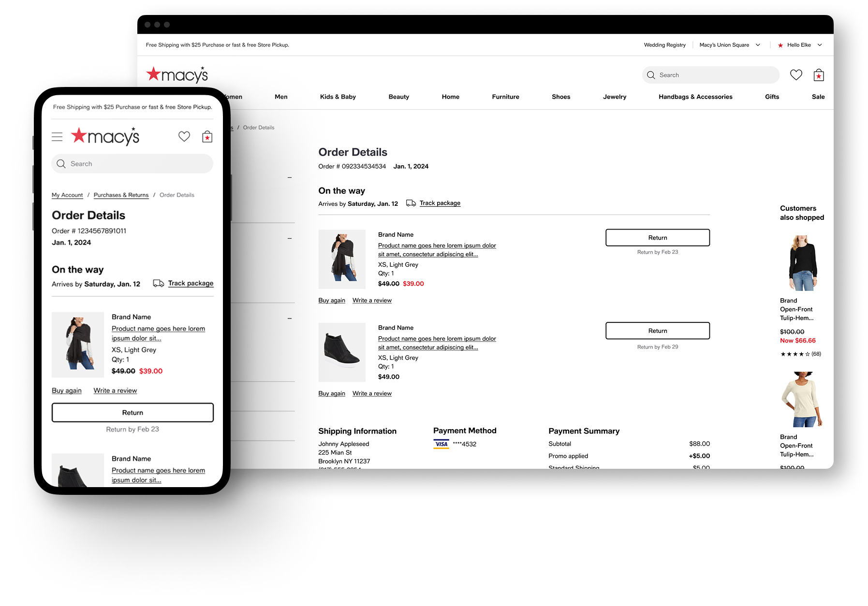Open the Beauty menu
This screenshot has height=606, width=868.
(x=399, y=97)
